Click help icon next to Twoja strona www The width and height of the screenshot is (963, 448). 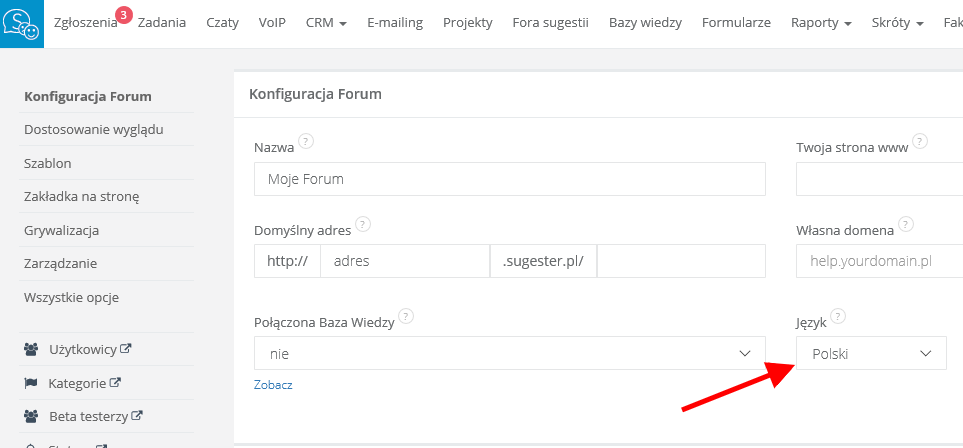click(920, 141)
